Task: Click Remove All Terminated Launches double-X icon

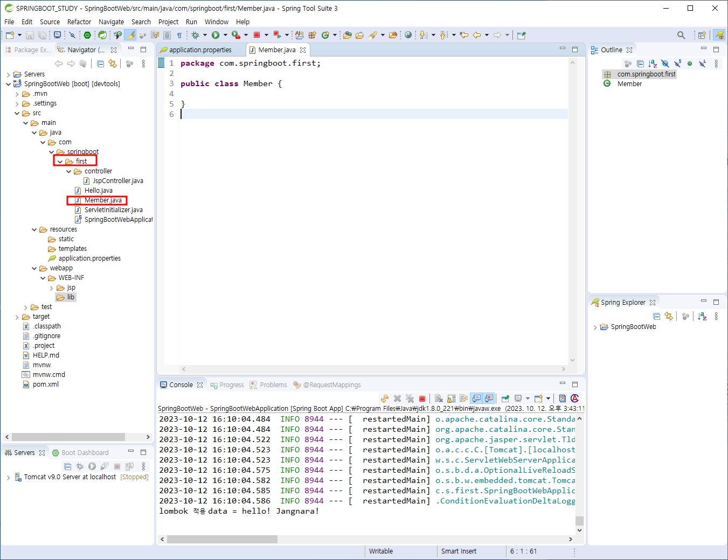Action: 410,398
